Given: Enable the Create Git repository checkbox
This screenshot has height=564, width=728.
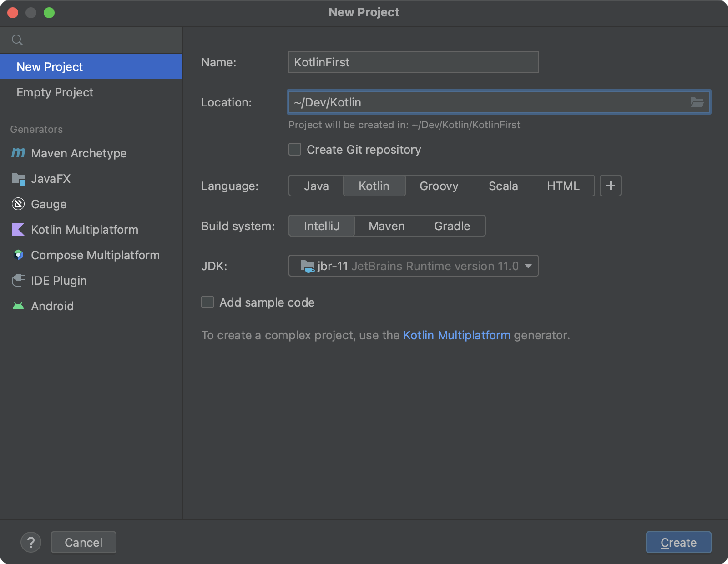Looking at the screenshot, I should point(295,149).
